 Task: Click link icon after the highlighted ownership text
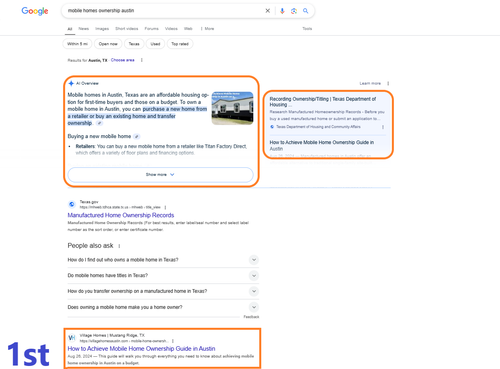[99, 123]
